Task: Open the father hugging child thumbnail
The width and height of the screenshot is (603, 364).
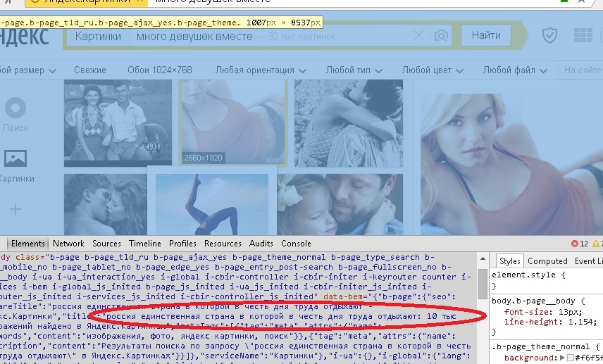Action: tap(340, 204)
